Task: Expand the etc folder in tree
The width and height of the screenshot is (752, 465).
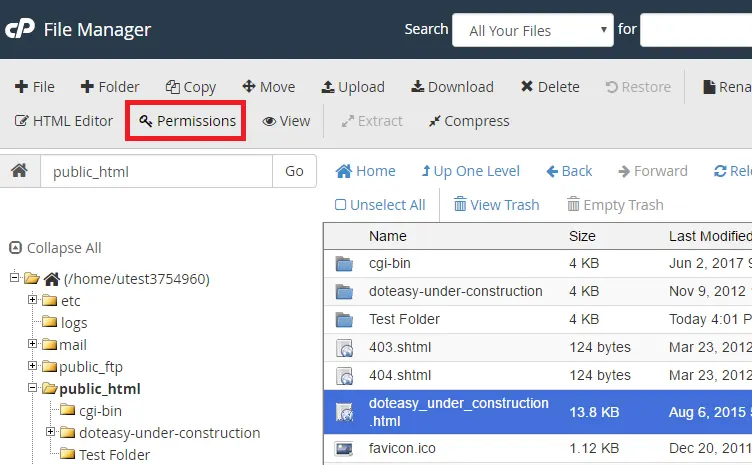Action: [32, 300]
